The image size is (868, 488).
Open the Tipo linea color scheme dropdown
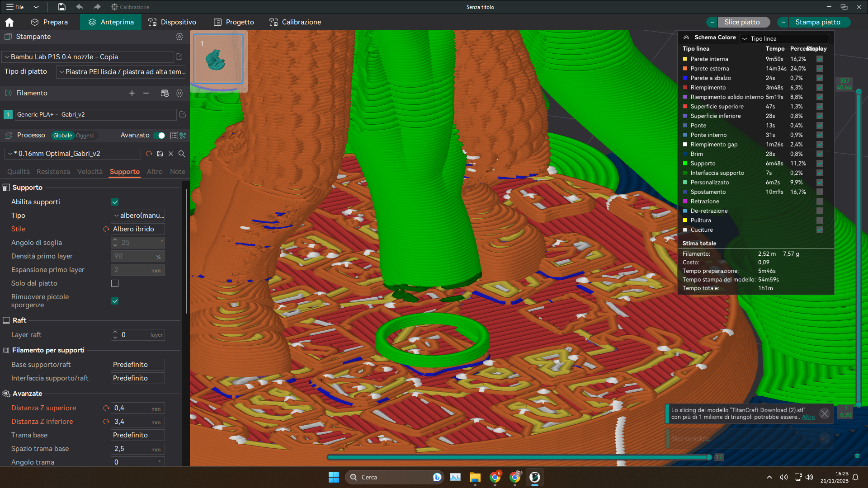click(x=784, y=38)
